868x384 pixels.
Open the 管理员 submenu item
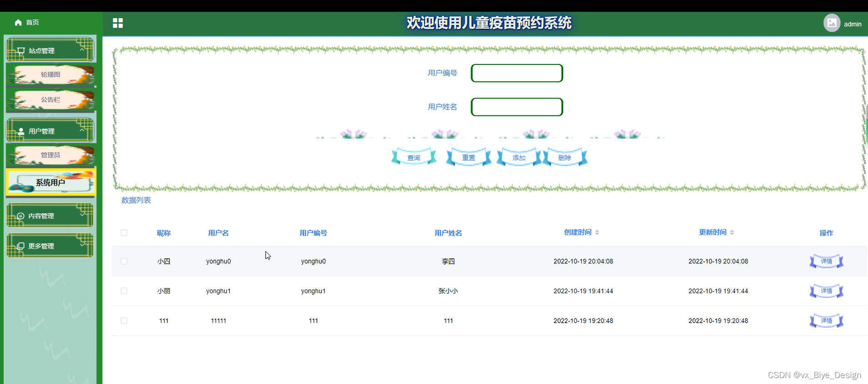pyautogui.click(x=50, y=155)
